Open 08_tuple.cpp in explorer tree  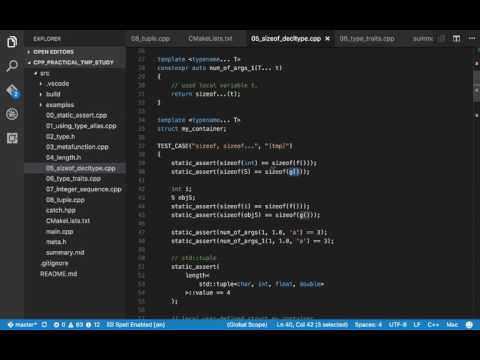pyautogui.click(x=65, y=200)
